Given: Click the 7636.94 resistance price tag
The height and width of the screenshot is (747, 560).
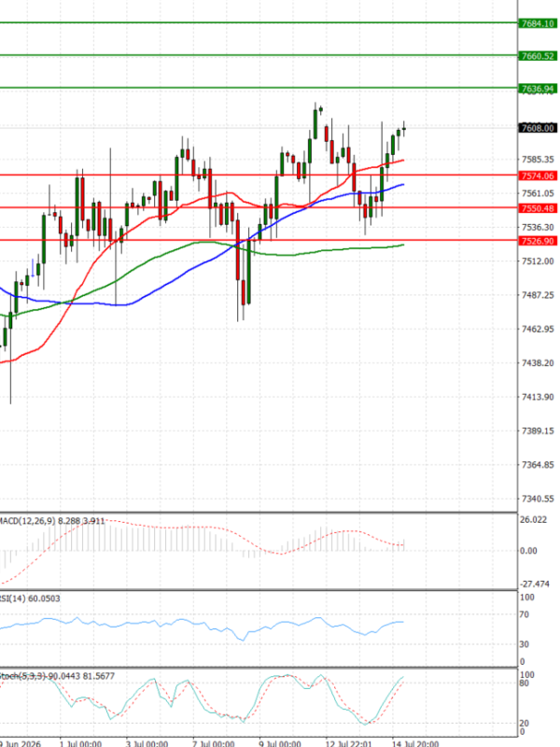Looking at the screenshot, I should (538, 89).
